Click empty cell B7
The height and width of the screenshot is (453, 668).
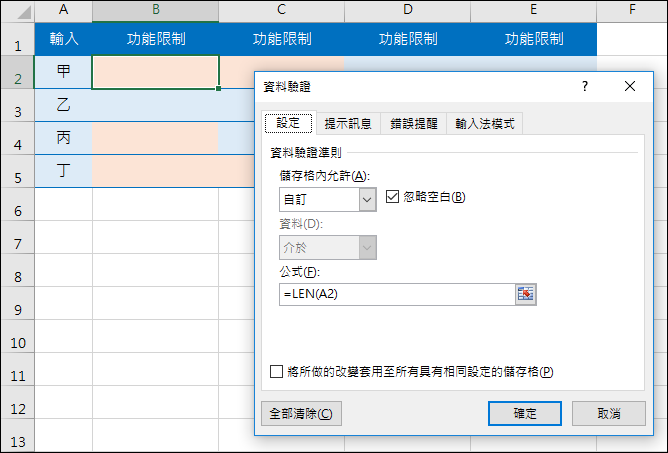coord(155,237)
